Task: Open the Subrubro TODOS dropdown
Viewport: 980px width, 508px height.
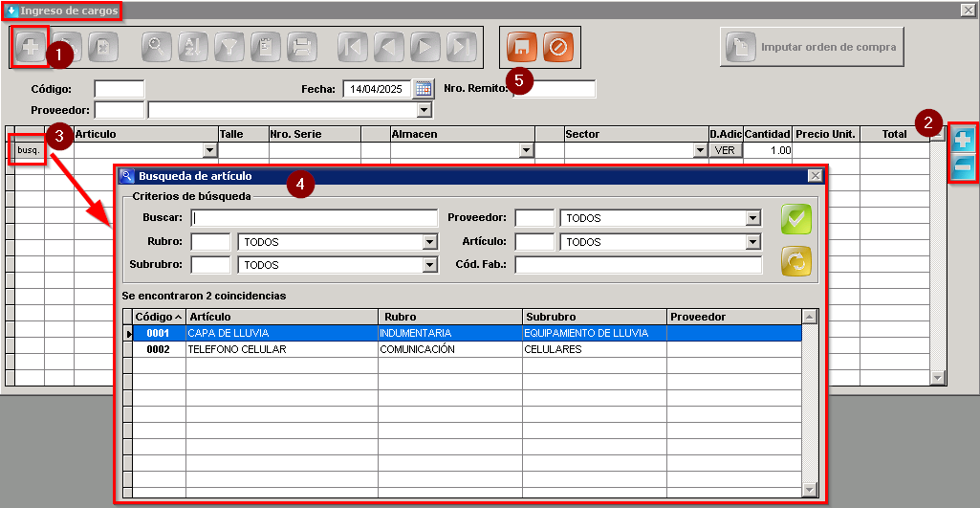Action: point(429,265)
